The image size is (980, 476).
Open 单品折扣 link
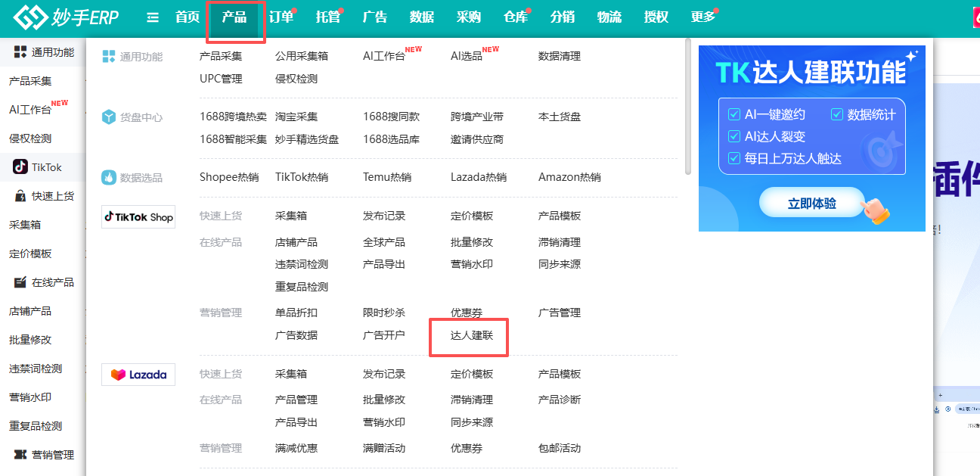click(x=296, y=313)
